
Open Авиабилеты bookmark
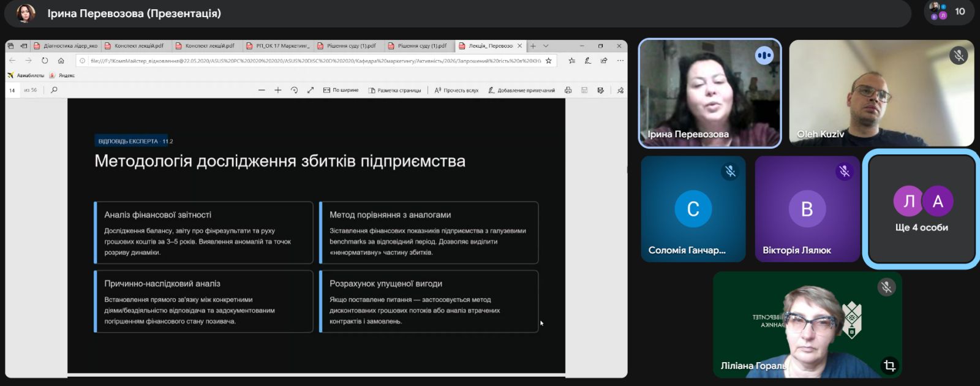pyautogui.click(x=26, y=75)
